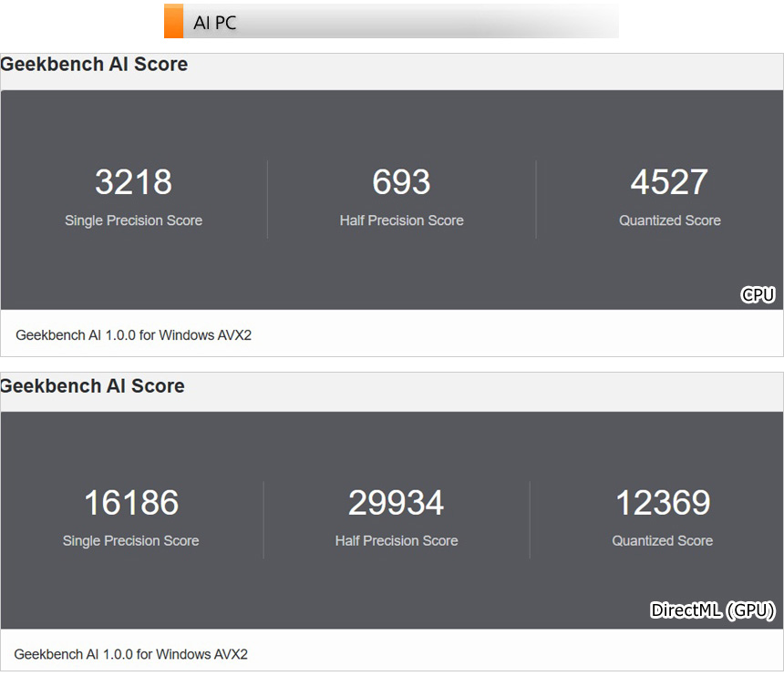
Task: Select the top Geekbench AI Score heading
Action: tap(94, 65)
